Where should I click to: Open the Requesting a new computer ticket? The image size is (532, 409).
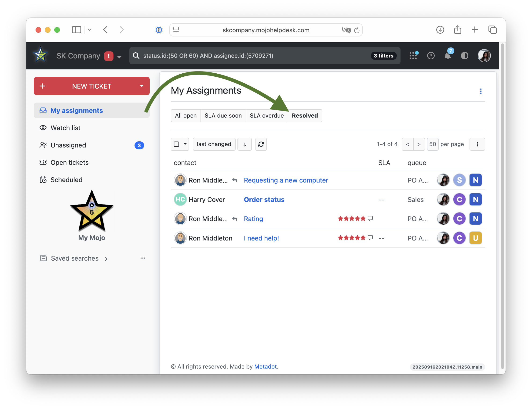[286, 180]
